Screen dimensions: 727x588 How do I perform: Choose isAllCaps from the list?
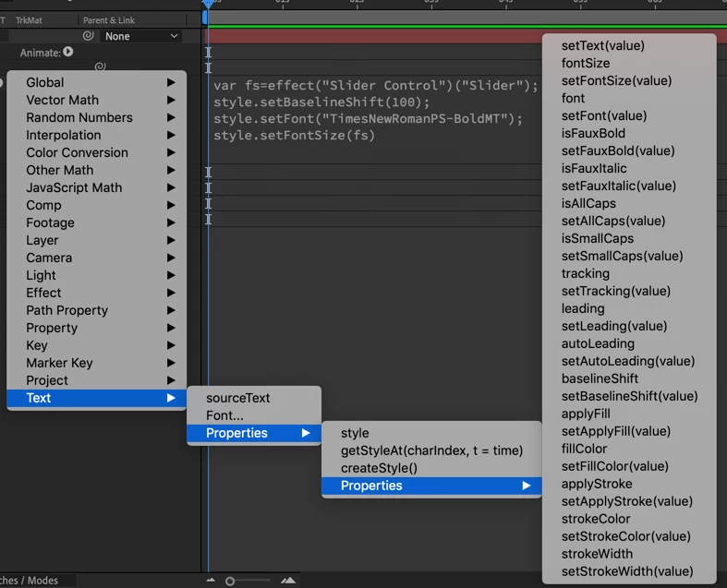[x=629, y=203]
